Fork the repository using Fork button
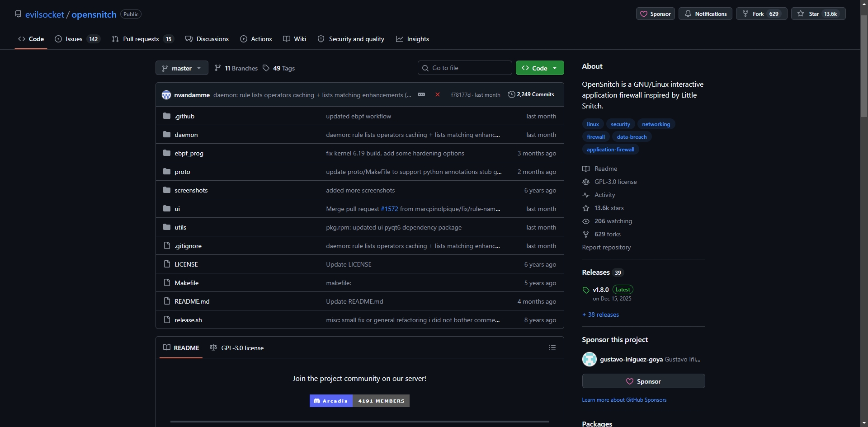Viewport: 868px width, 427px height. 761,14
